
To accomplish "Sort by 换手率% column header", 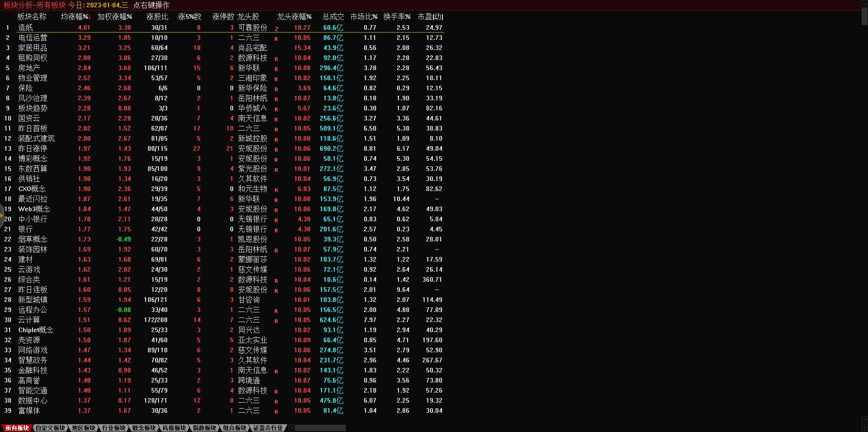I will 397,16.
